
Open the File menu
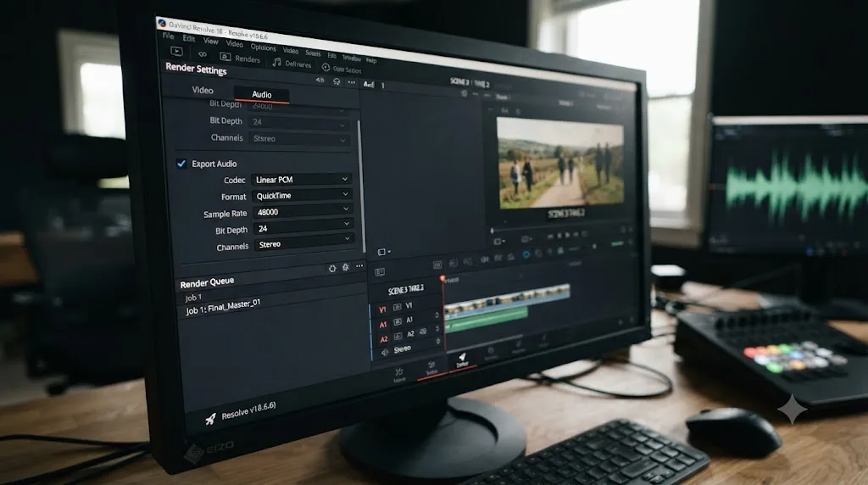pyautogui.click(x=169, y=36)
